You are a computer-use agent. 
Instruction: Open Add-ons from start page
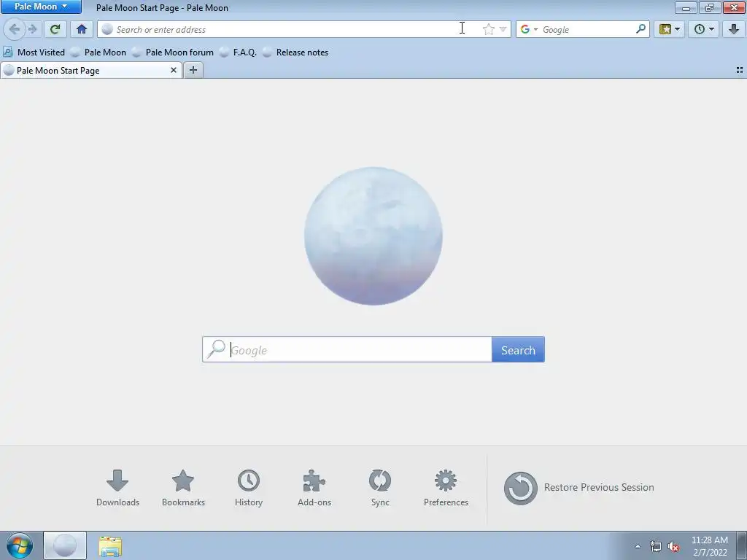click(x=314, y=488)
